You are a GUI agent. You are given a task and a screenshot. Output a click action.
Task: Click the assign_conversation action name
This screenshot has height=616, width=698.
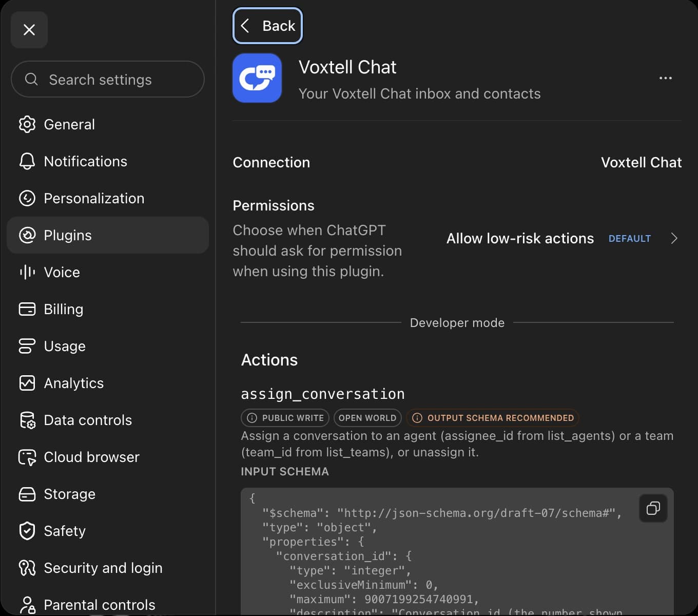click(323, 394)
